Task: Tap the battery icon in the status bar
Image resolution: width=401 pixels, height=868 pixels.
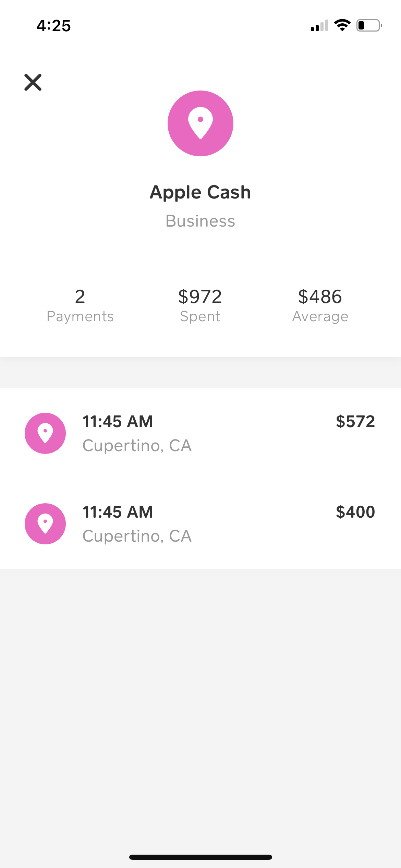Action: tap(369, 25)
